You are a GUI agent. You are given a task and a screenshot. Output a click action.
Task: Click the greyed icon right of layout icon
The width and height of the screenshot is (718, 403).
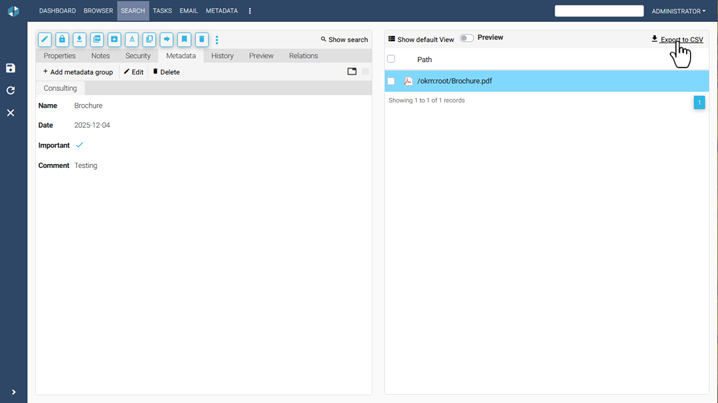tap(365, 71)
